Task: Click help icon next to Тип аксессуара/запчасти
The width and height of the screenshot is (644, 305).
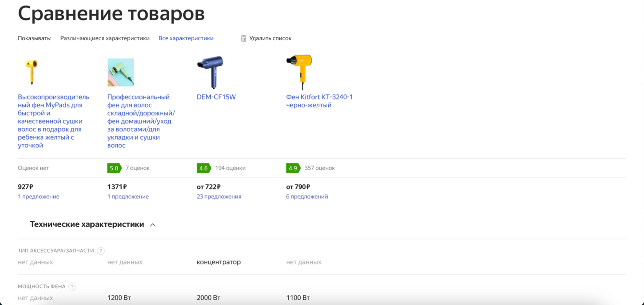Action: pos(101,251)
